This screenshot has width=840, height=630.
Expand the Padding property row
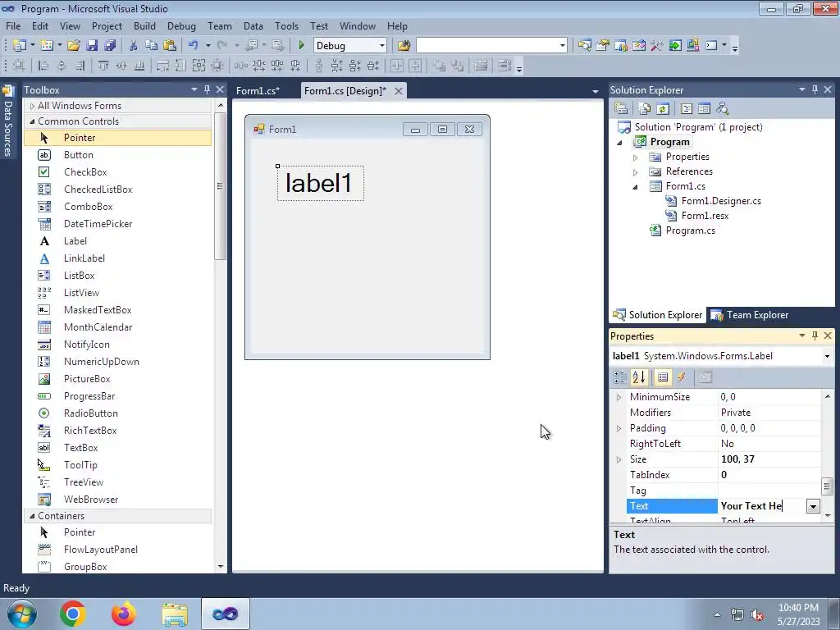coord(619,428)
